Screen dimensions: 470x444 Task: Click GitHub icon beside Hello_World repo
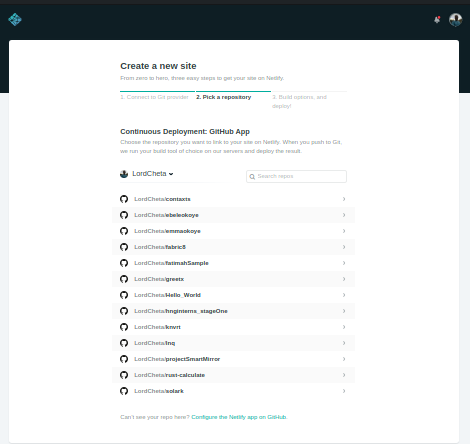(124, 295)
